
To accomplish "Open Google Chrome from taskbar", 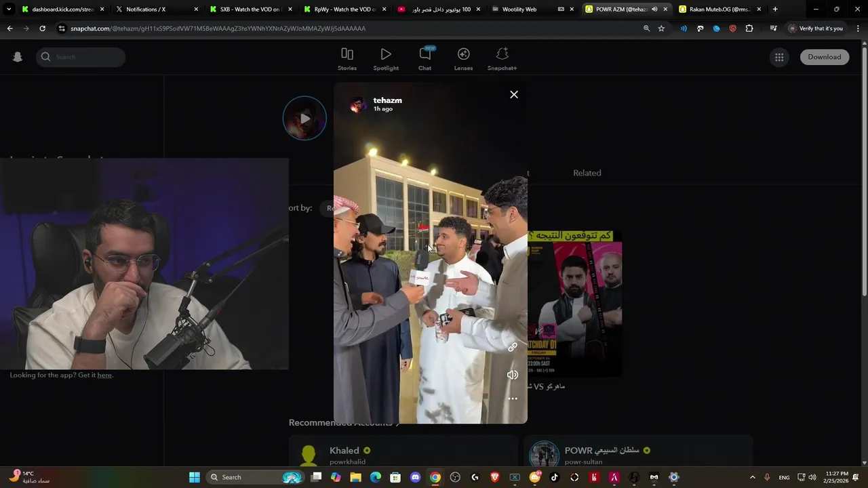I will click(x=435, y=477).
